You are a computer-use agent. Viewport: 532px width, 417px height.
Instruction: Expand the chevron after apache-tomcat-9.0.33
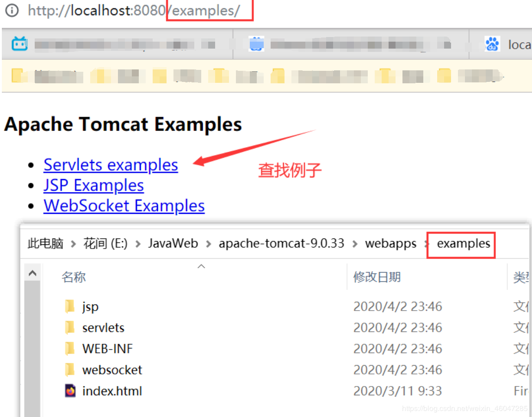(x=354, y=244)
